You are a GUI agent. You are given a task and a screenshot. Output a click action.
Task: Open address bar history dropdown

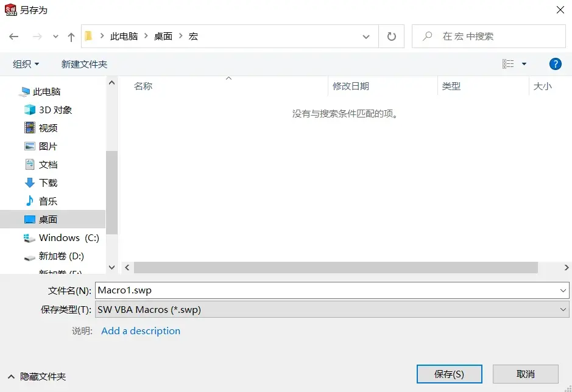coord(366,37)
